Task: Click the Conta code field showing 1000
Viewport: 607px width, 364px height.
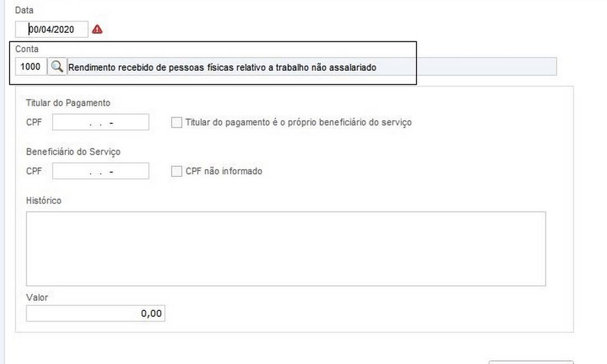Action: tap(31, 67)
